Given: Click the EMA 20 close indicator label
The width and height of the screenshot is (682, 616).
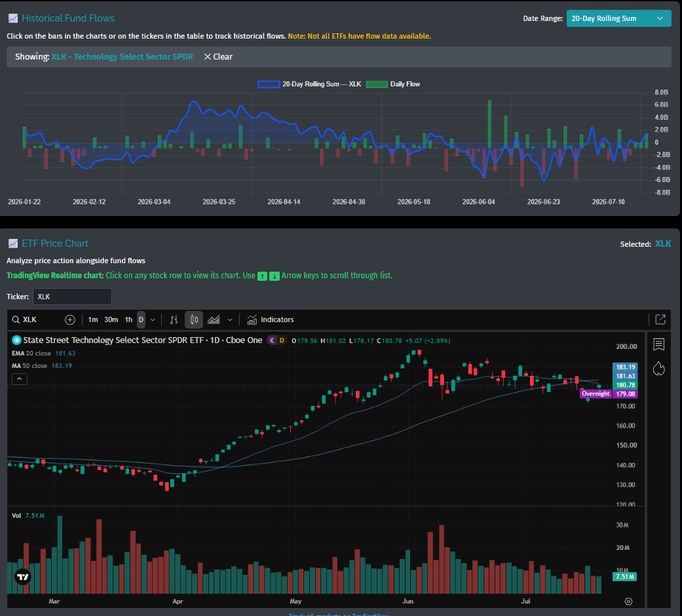Looking at the screenshot, I should pos(31,353).
